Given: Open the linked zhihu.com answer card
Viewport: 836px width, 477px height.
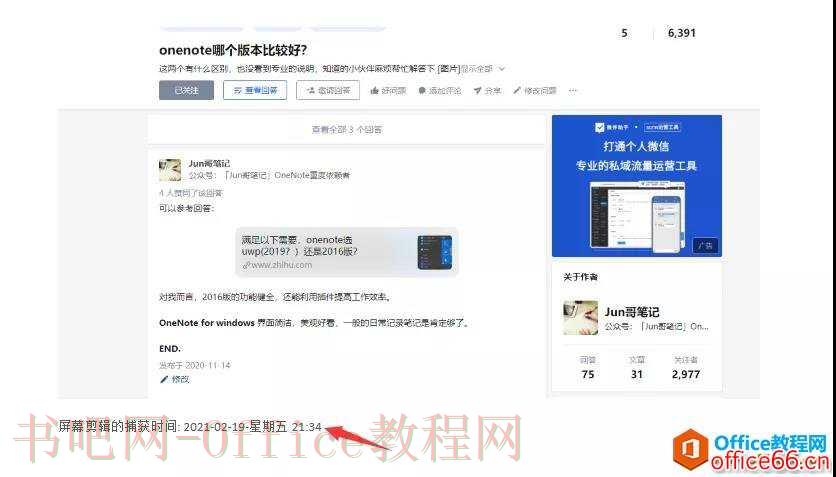Looking at the screenshot, I should coord(347,252).
